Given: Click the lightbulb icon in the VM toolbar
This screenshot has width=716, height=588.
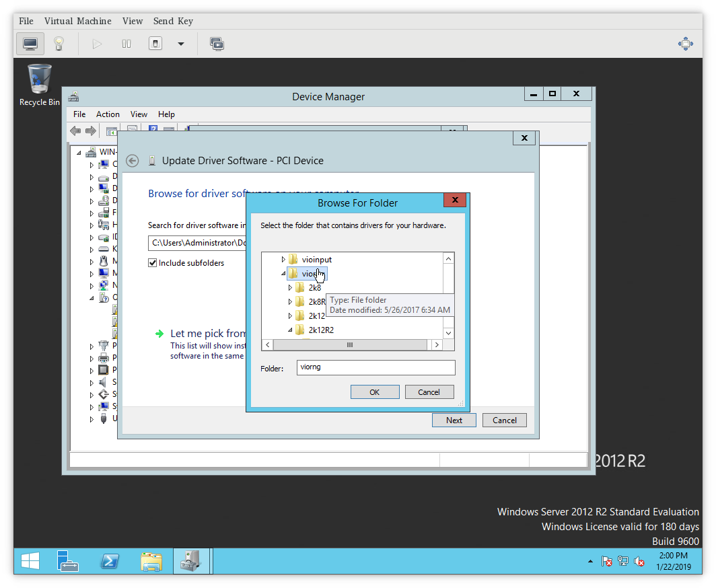Looking at the screenshot, I should tap(59, 43).
